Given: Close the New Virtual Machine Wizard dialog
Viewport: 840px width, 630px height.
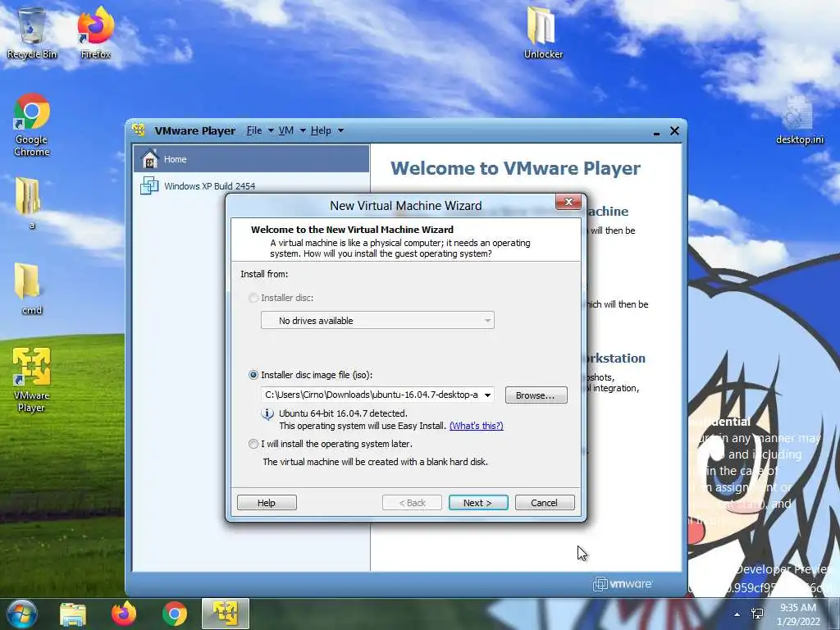Looking at the screenshot, I should (x=568, y=202).
